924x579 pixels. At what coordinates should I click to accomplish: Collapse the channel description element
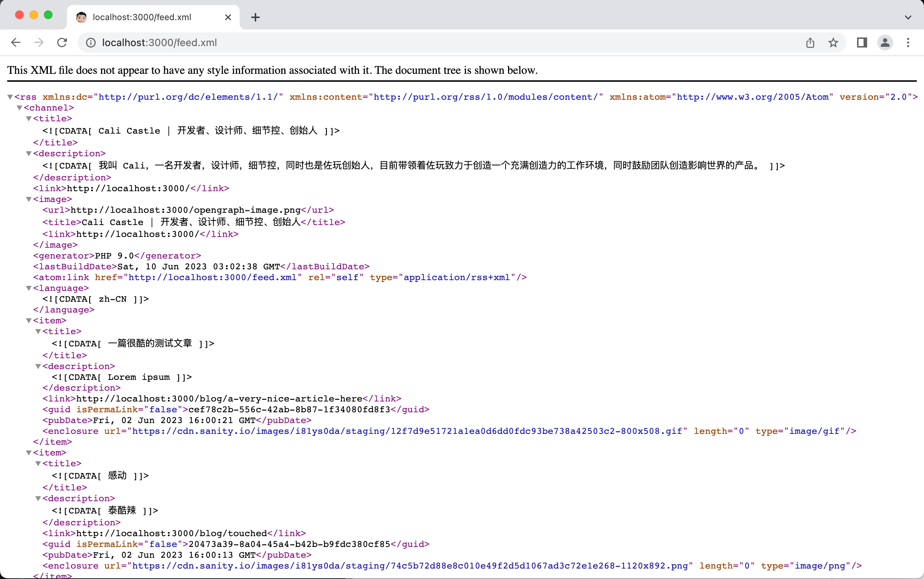[29, 153]
